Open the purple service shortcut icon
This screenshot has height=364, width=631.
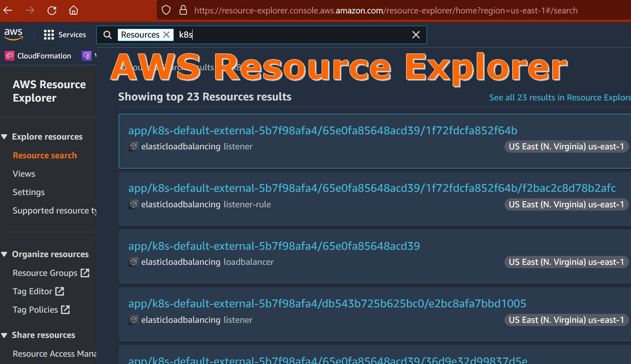[87, 56]
